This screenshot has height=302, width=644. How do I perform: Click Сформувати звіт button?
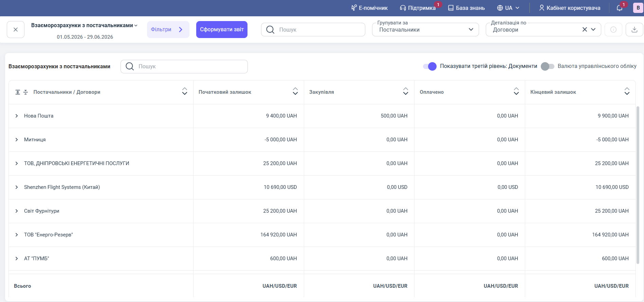point(222,30)
